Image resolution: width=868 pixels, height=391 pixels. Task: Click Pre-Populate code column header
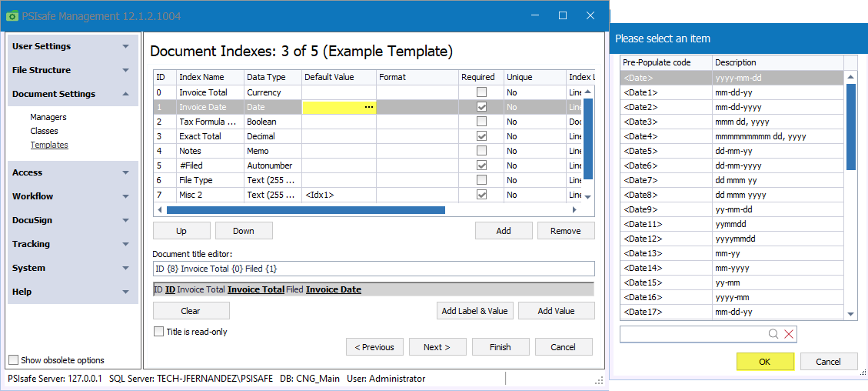click(666, 62)
